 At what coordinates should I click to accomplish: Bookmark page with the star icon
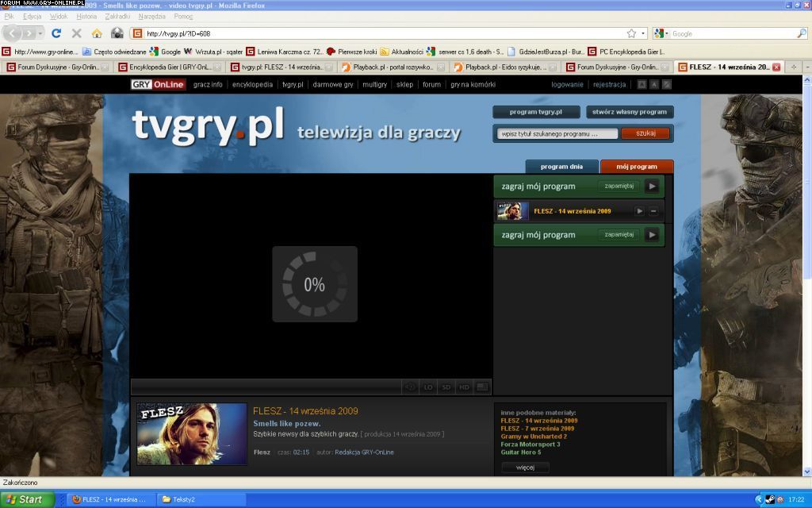coord(631,33)
